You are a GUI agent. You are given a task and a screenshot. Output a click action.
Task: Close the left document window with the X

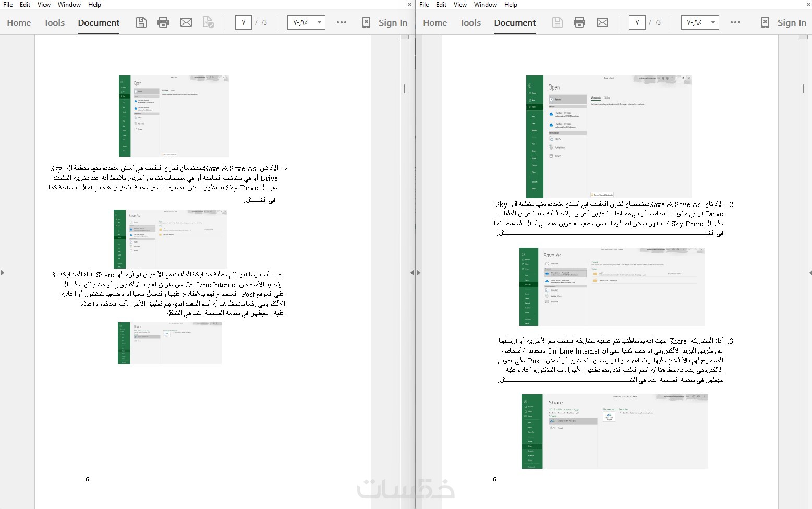(x=409, y=5)
